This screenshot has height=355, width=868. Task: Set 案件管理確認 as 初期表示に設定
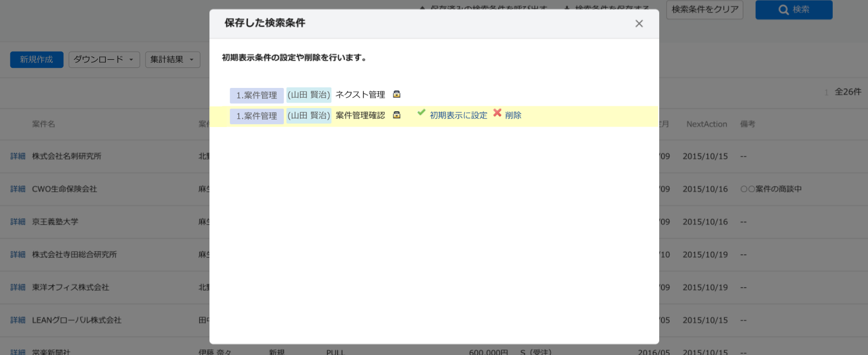pos(458,116)
